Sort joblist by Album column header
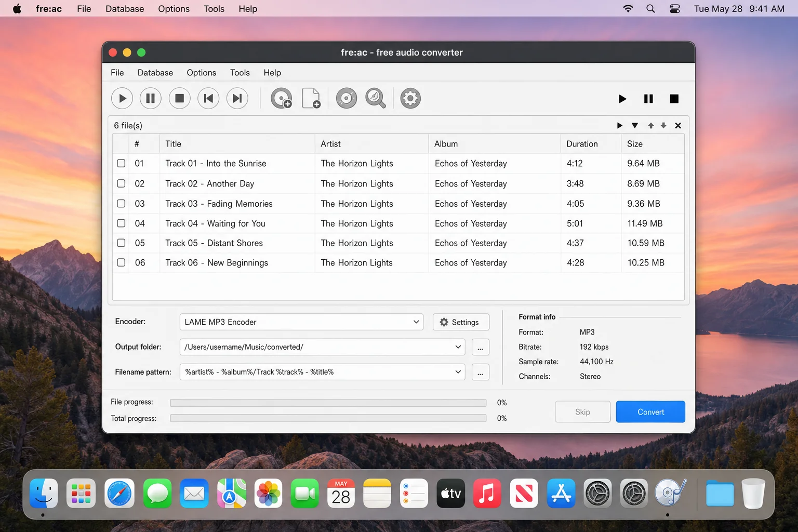The width and height of the screenshot is (798, 532). point(495,144)
